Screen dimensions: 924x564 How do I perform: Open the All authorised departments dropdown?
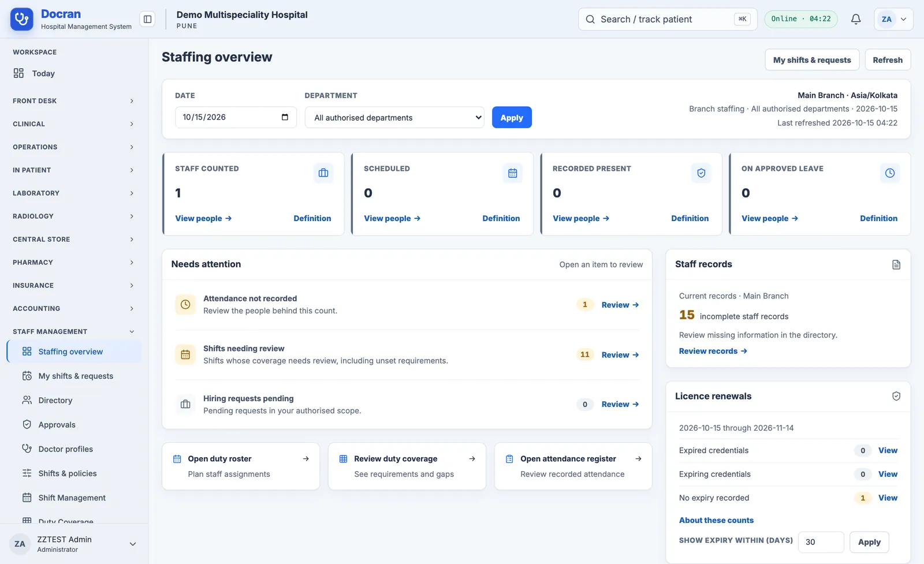(x=394, y=118)
